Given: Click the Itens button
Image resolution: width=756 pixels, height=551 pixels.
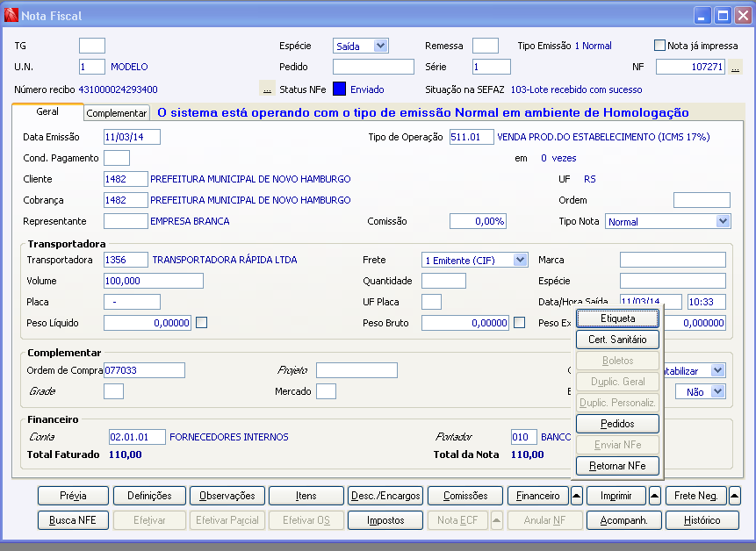Looking at the screenshot, I should point(306,496).
